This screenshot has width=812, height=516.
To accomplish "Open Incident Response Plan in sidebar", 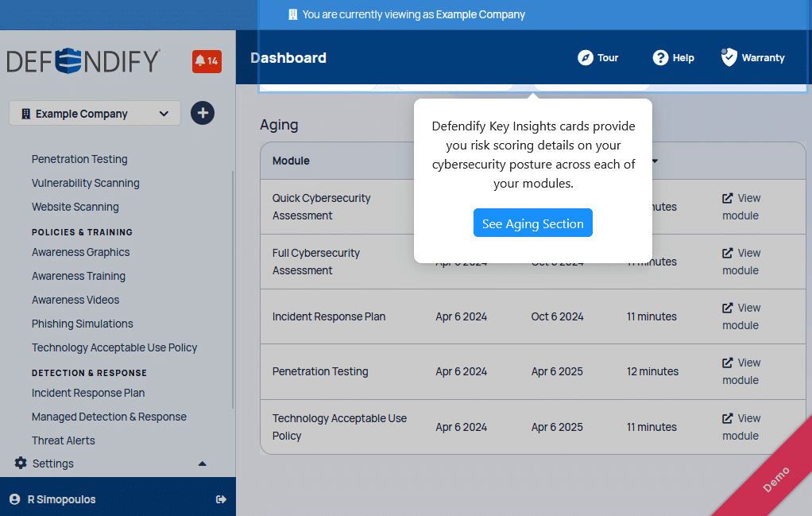I will pyautogui.click(x=88, y=394).
